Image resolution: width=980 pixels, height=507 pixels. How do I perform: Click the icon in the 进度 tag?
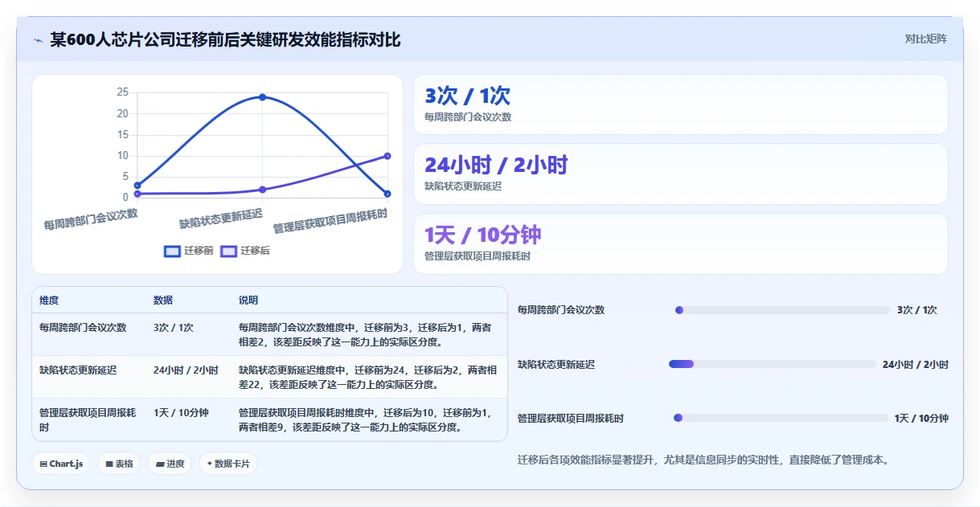(160, 464)
